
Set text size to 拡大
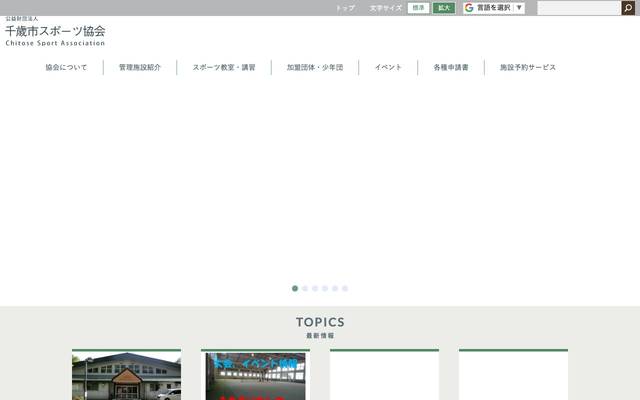[x=444, y=8]
